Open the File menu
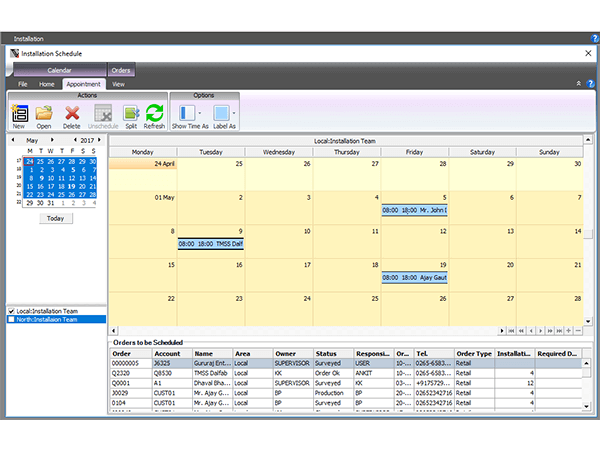This screenshot has height=450, width=600. (x=22, y=84)
